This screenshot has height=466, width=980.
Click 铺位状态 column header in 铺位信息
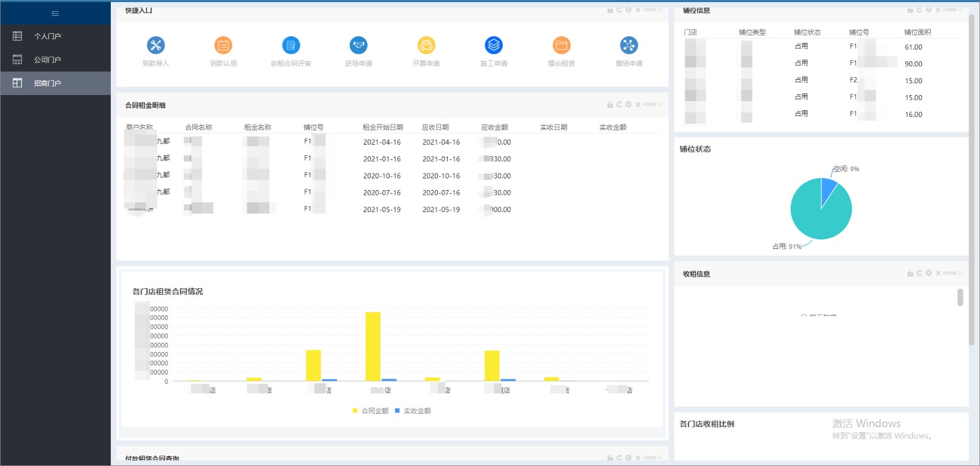click(x=807, y=32)
